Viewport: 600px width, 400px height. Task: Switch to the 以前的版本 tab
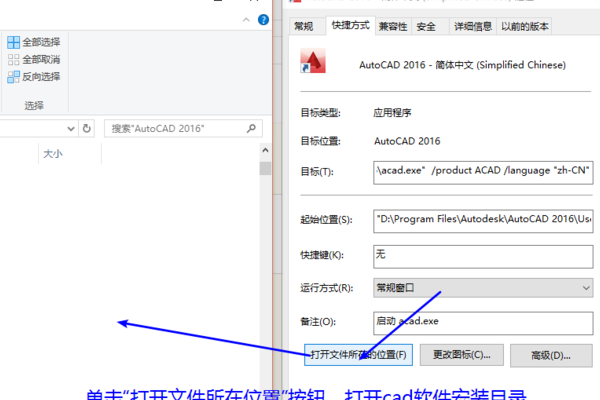coord(525,26)
